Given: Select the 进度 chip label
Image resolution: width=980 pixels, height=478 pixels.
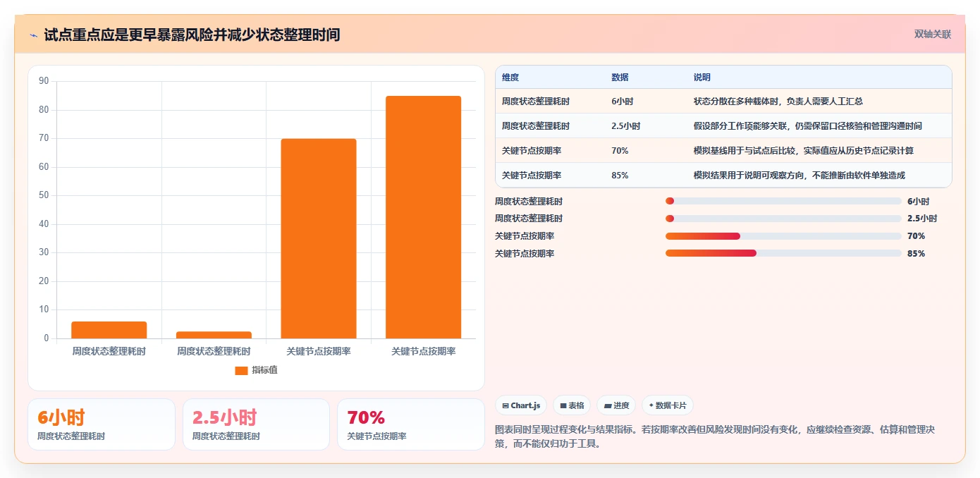Looking at the screenshot, I should 621,406.
